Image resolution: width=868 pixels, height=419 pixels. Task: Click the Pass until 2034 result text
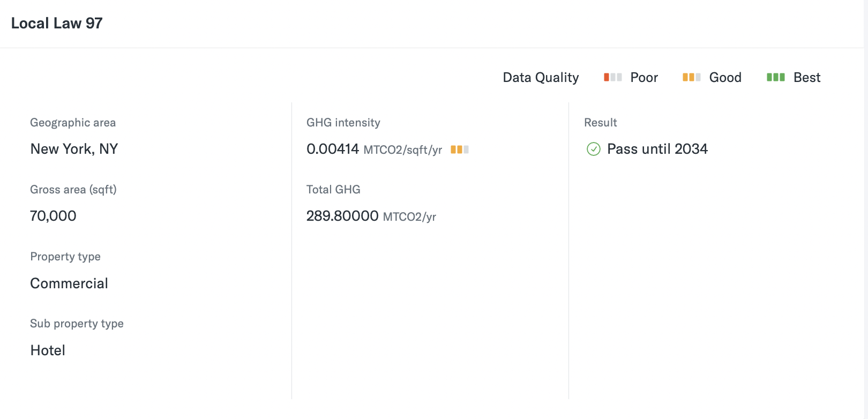tap(657, 149)
